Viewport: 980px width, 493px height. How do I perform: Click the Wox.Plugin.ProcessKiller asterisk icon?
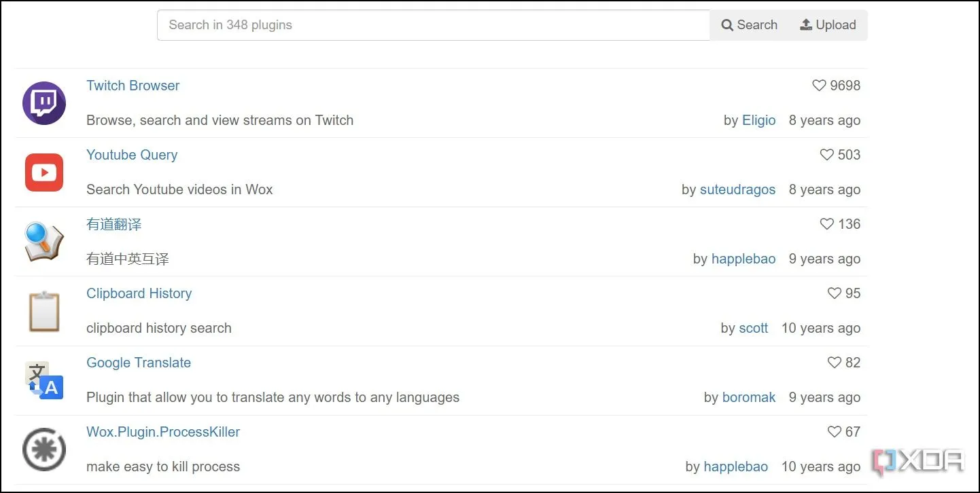tap(44, 450)
